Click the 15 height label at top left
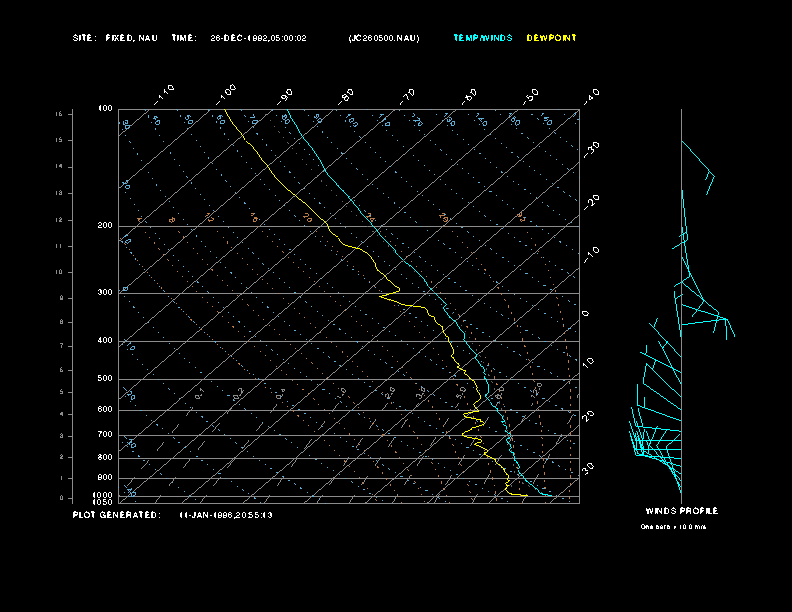This screenshot has height=612, width=792. (59, 114)
